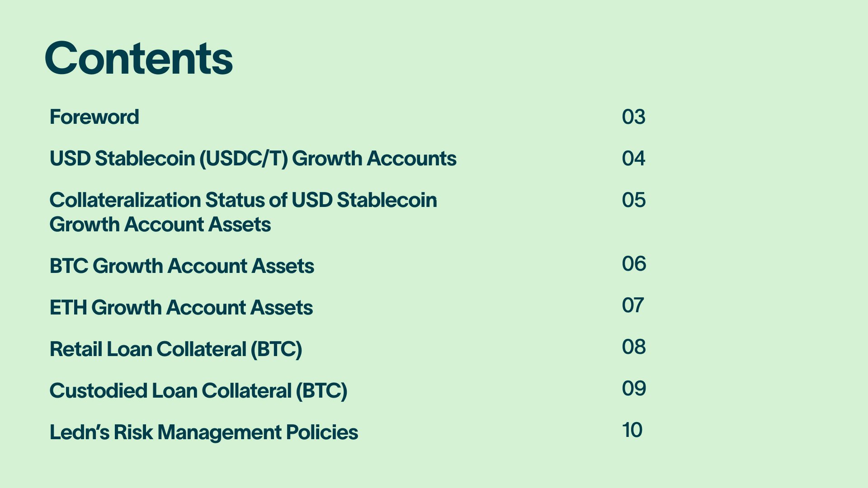Click page number 08
Screen dimensions: 868x488
634,347
